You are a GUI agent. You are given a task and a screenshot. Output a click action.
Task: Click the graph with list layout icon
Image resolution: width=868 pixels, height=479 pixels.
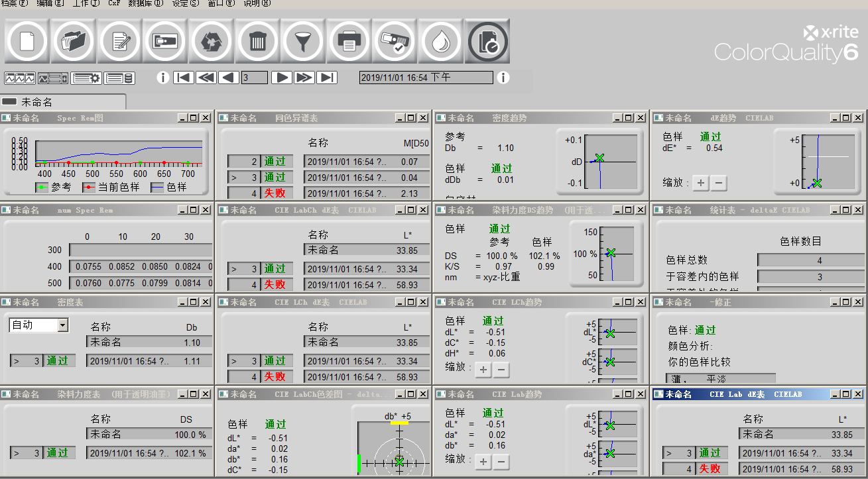(x=53, y=78)
